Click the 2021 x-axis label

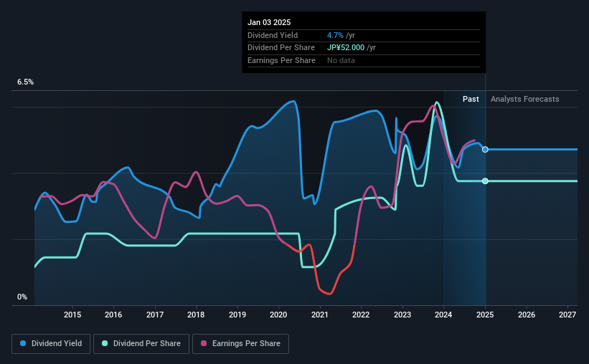tap(320, 315)
